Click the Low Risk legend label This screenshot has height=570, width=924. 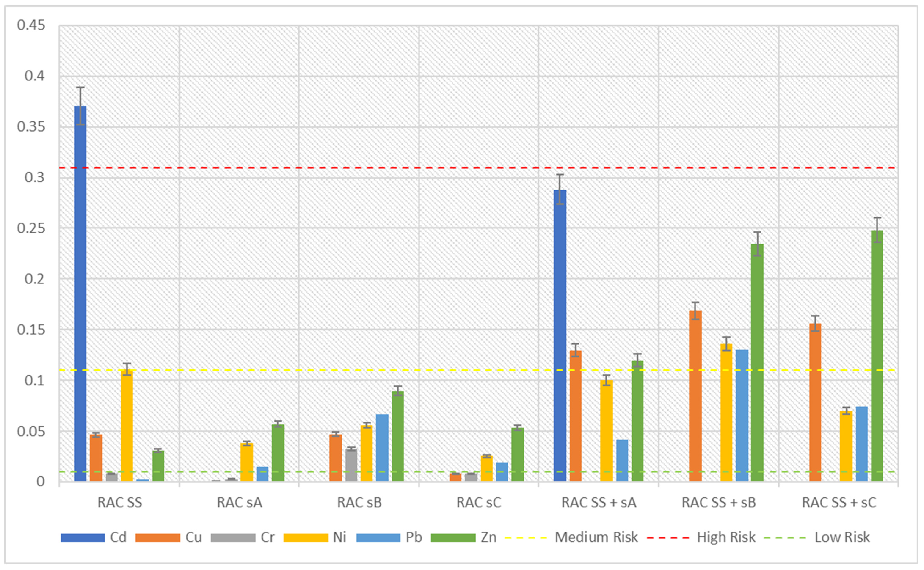[842, 537]
